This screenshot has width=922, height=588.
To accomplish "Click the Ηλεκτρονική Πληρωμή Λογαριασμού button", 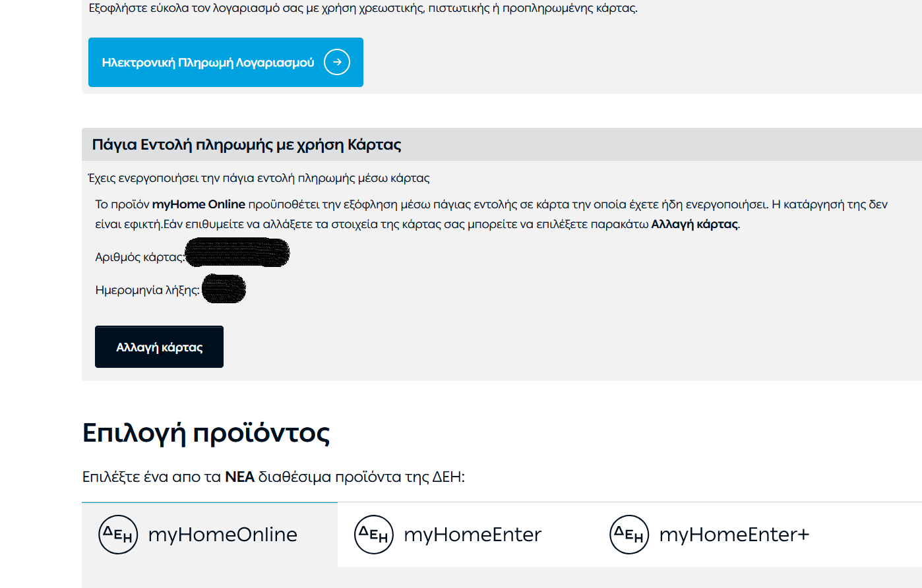I will pyautogui.click(x=226, y=62).
